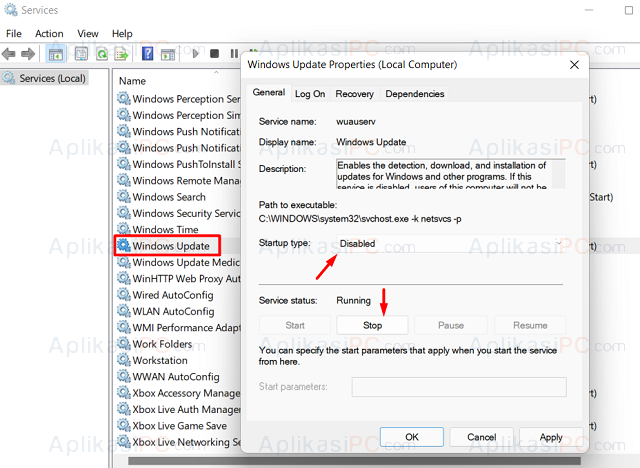Click the gear icon beside WWAN AutoConfig
Screen dimensions: 640x468
point(123,376)
